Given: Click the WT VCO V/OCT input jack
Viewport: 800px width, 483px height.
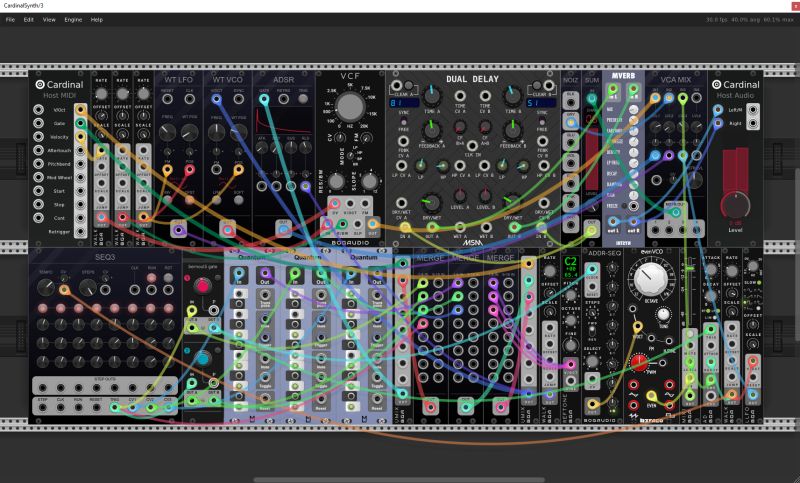Looking at the screenshot, I should point(216,99).
